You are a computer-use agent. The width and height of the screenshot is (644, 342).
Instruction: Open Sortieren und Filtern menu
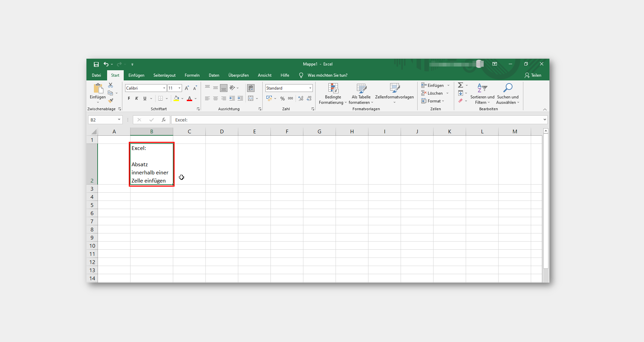point(482,94)
